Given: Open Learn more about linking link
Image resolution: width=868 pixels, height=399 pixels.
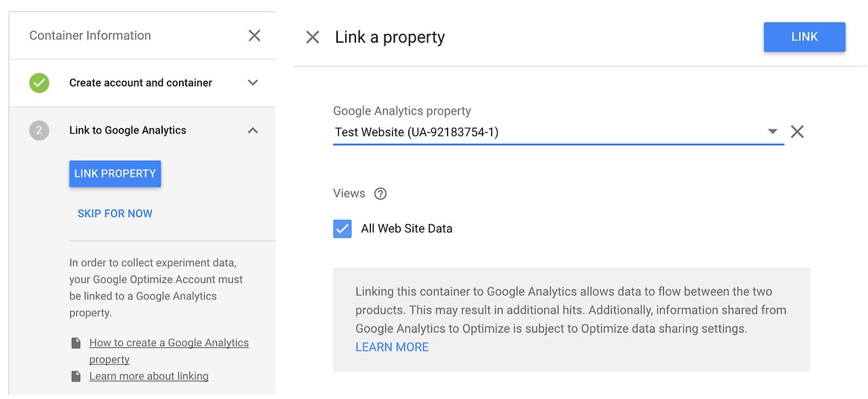Looking at the screenshot, I should point(149,376).
